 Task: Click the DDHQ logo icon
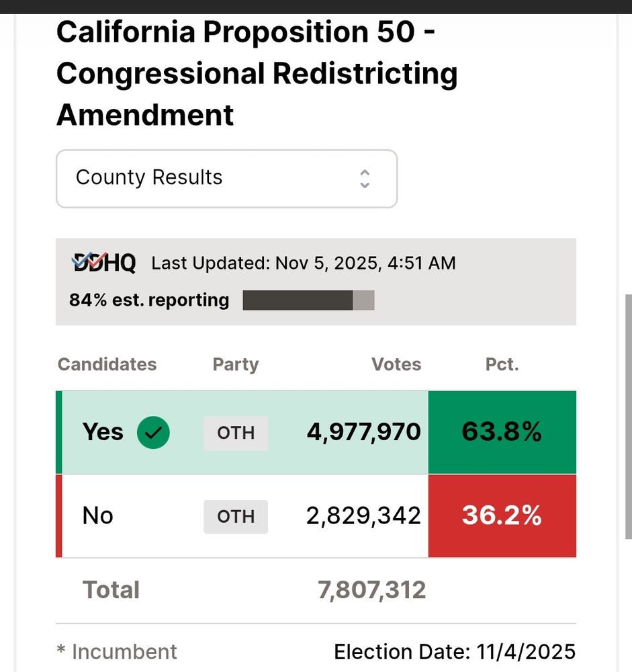point(104,263)
